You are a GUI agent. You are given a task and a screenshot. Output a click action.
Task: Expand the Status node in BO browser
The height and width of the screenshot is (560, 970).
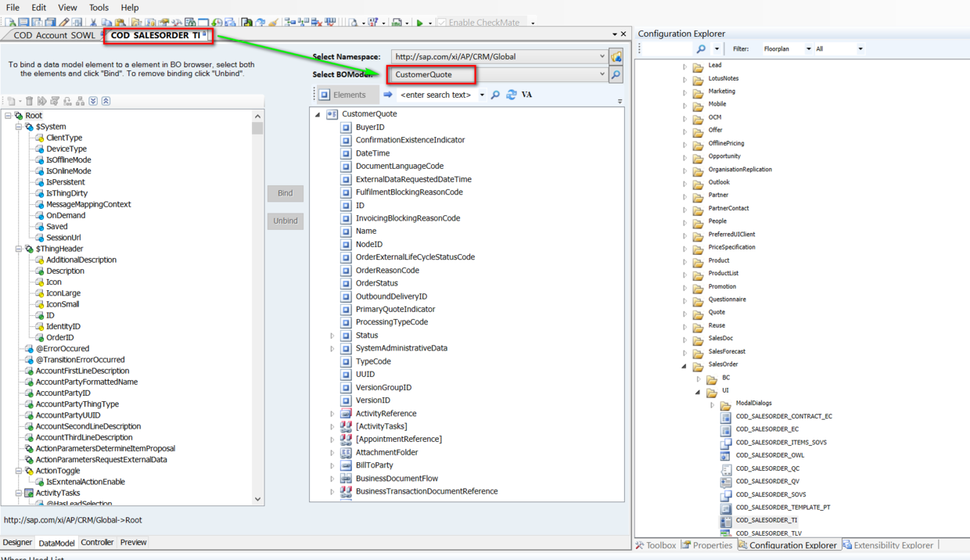pos(332,336)
